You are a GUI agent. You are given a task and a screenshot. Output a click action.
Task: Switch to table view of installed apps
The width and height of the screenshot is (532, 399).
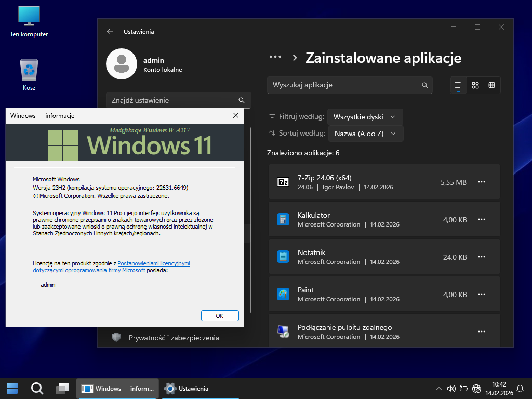coord(491,85)
